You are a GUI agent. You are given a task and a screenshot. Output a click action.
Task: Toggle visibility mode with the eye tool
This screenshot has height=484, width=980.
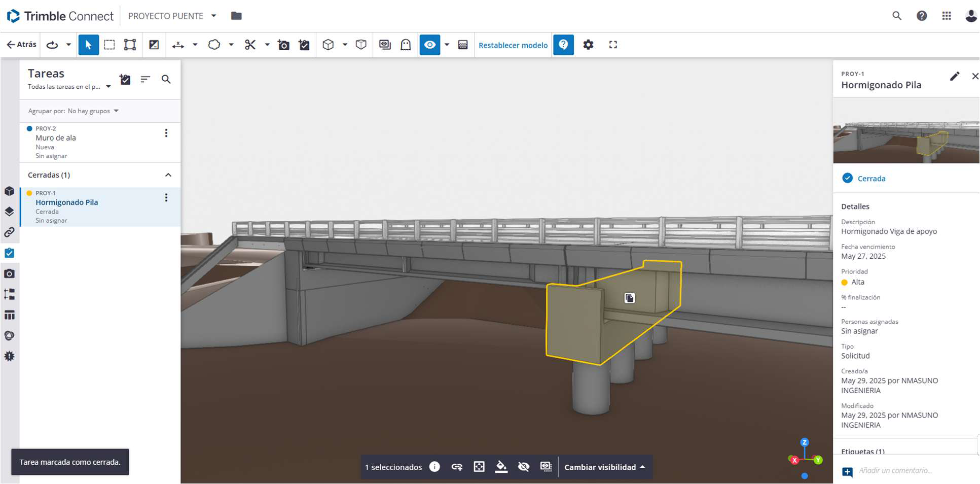pos(429,45)
